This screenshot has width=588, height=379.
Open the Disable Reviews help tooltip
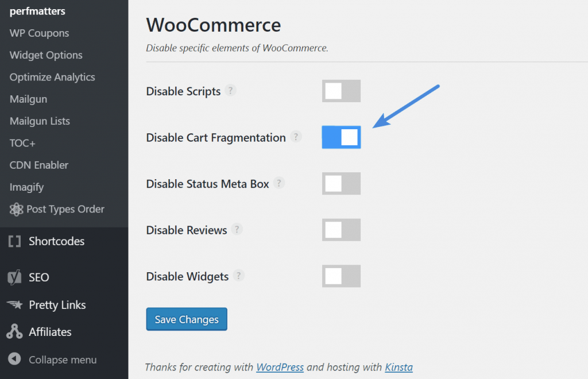(237, 229)
